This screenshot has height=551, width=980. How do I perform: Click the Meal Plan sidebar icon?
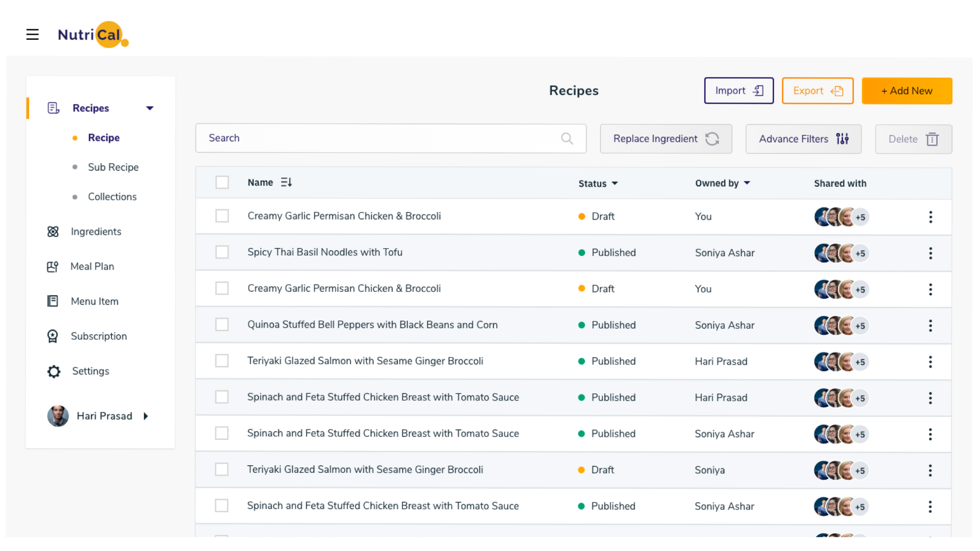coord(53,267)
